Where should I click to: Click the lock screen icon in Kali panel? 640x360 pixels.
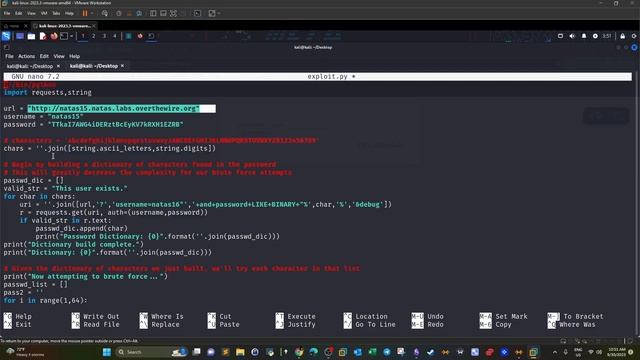pos(622,36)
